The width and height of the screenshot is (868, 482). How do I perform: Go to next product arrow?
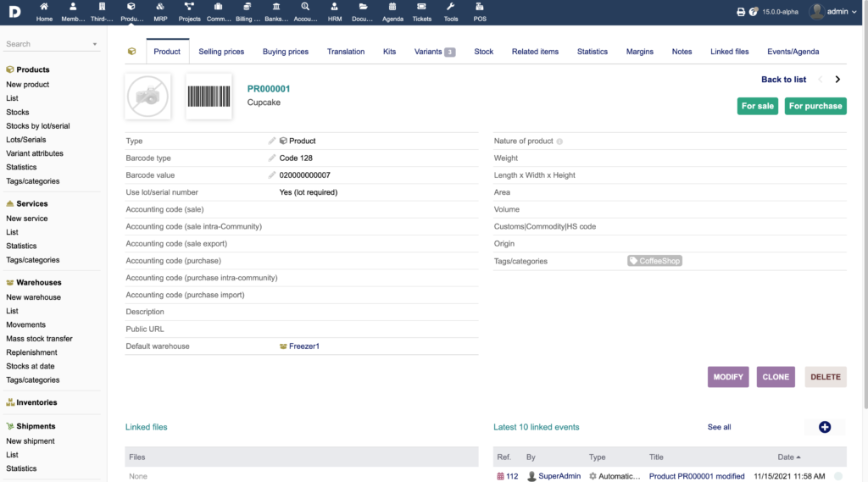tap(837, 80)
